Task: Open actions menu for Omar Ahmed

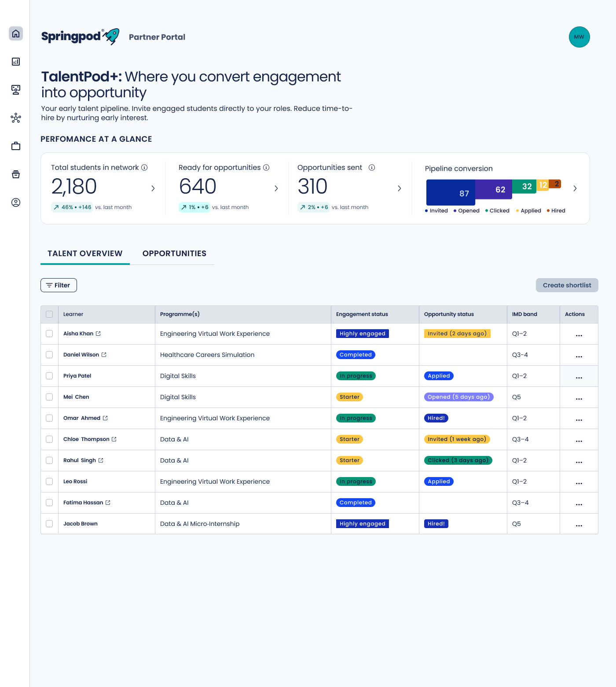Action: click(579, 420)
